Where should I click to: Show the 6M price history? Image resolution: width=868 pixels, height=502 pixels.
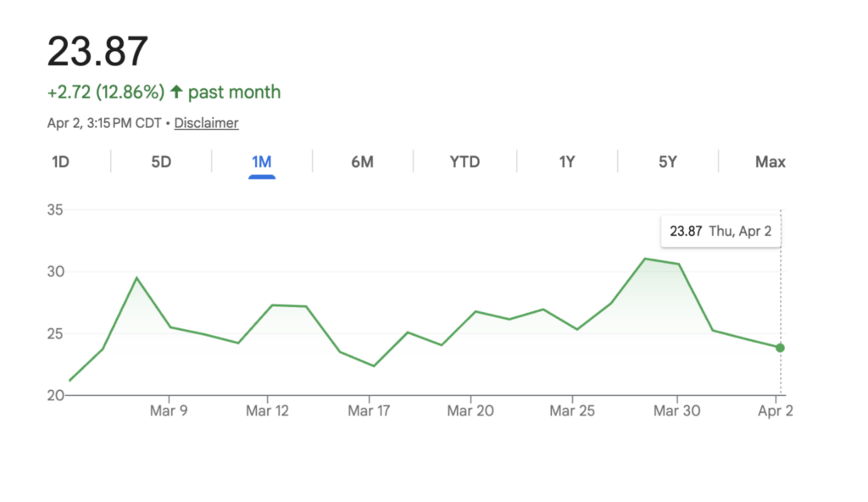(x=362, y=161)
